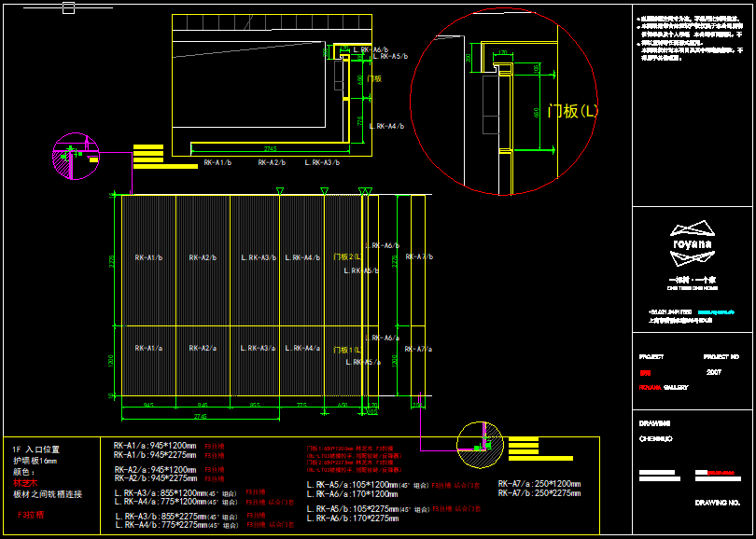Viewport: 756px width, 539px height.
Task: Click the red 胡桃木 color text
Action: tap(26, 483)
